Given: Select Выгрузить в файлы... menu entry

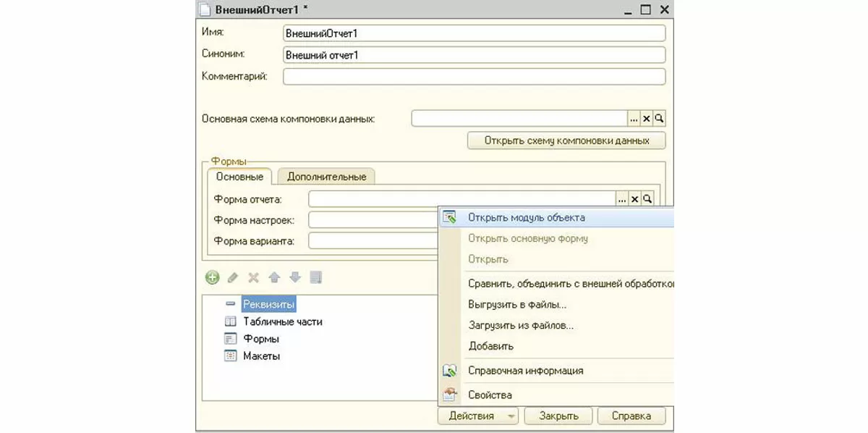Looking at the screenshot, I should pyautogui.click(x=516, y=305).
